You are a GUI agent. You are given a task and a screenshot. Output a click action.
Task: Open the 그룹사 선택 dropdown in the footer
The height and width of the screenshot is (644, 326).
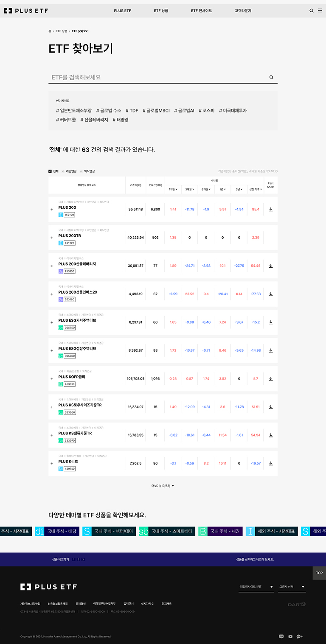[x=291, y=587]
